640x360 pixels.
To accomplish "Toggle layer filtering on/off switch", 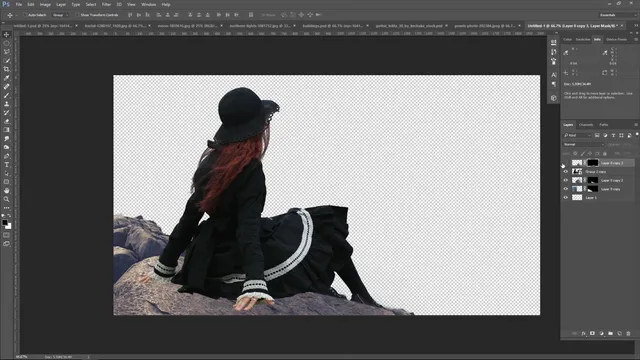I will click(x=637, y=134).
